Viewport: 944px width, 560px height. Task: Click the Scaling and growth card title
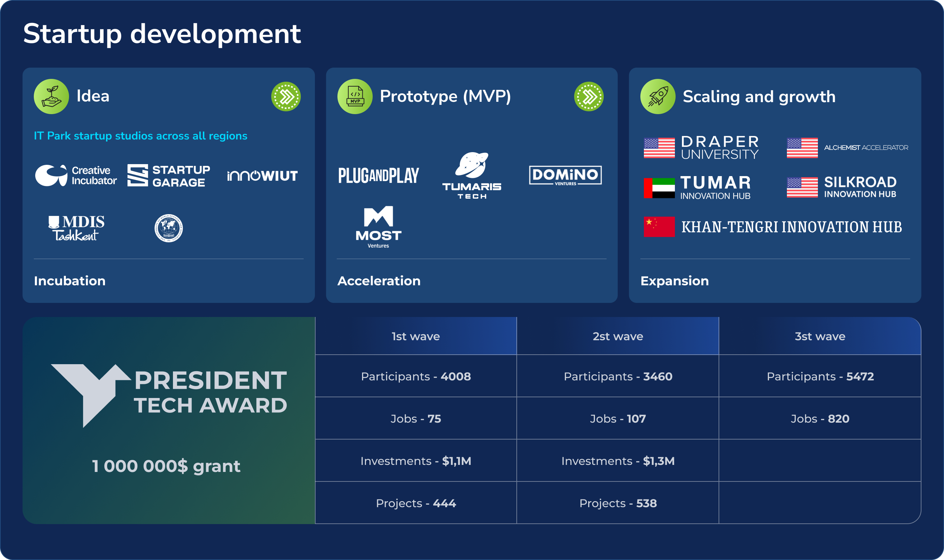[759, 97]
